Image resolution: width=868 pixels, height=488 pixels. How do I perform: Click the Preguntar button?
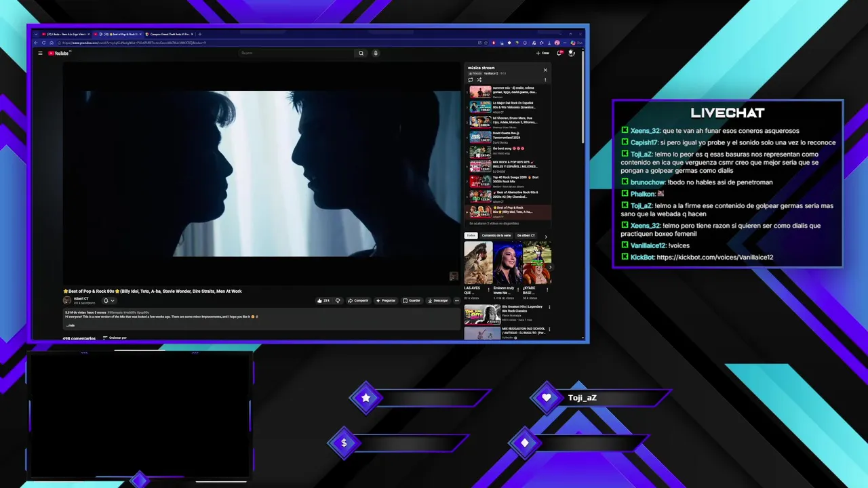click(385, 300)
